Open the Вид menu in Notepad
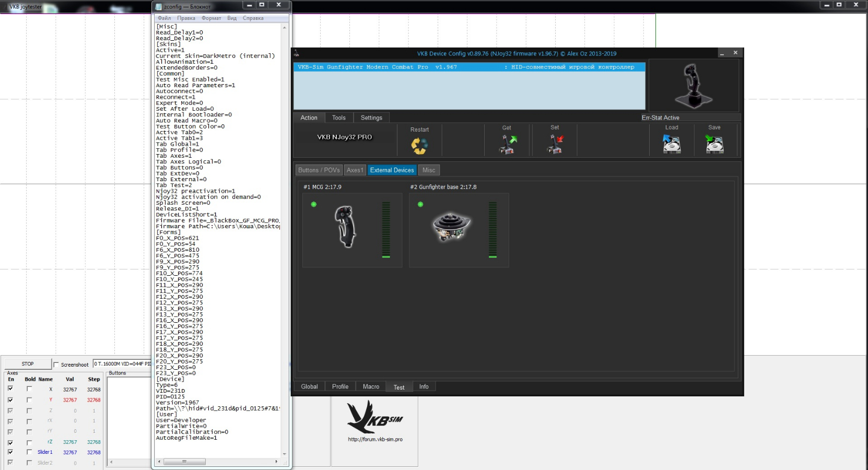The image size is (868, 470). point(232,18)
